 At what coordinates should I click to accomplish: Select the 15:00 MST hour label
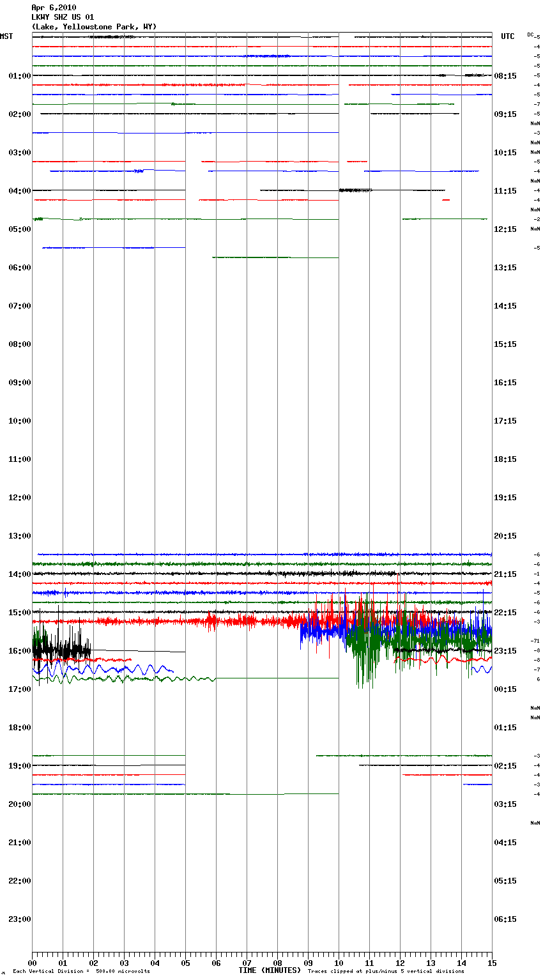point(20,613)
